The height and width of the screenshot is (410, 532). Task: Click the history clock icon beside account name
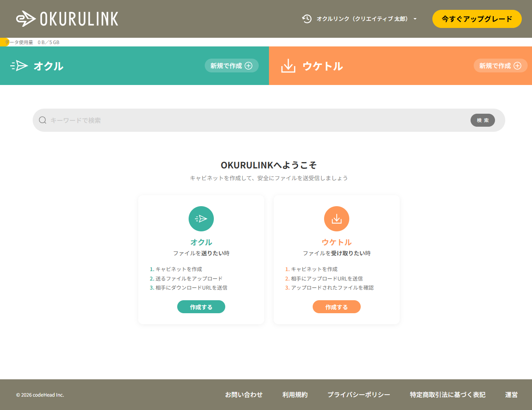307,19
